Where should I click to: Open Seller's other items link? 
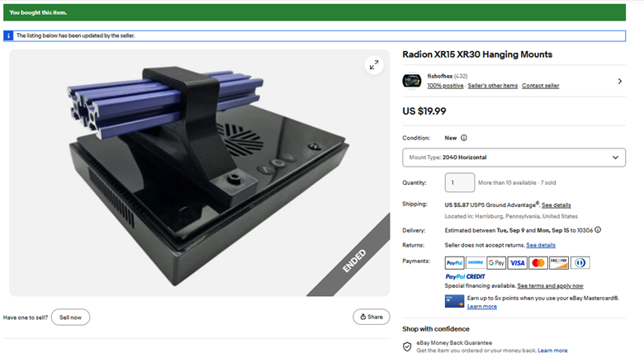pyautogui.click(x=492, y=86)
